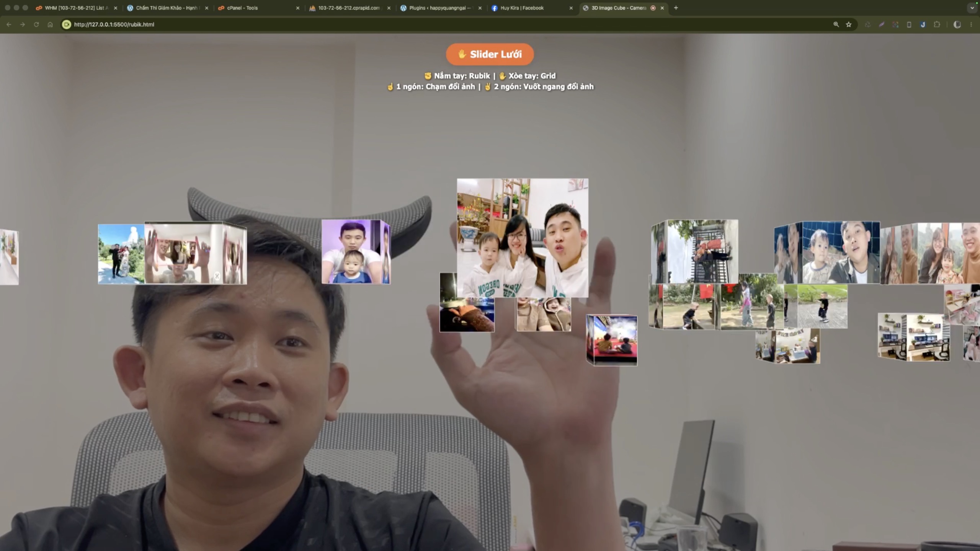Select the photo of person climbing metal stairs
Screen dimensions: 980x551
[x=702, y=251]
